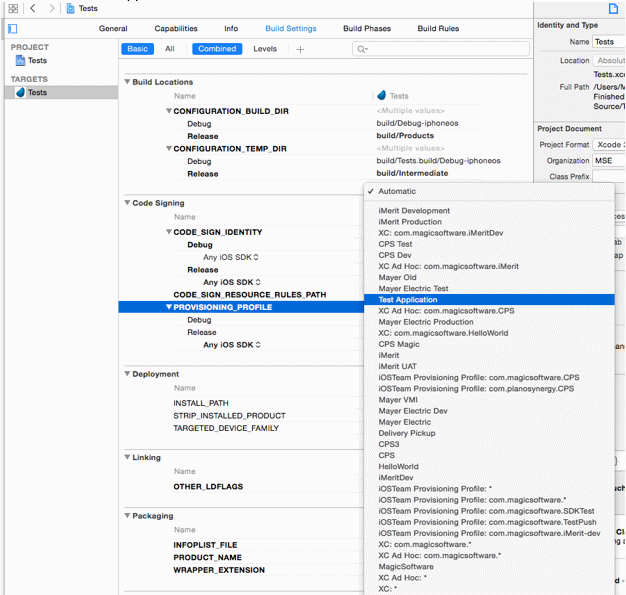Switch filter to All settings
This screenshot has height=595, width=626.
pyautogui.click(x=170, y=49)
